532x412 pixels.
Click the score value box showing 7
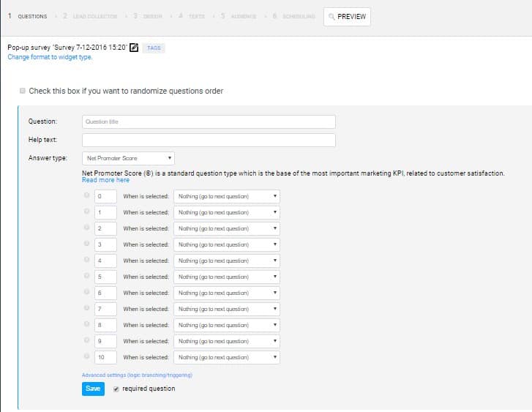pyautogui.click(x=105, y=309)
